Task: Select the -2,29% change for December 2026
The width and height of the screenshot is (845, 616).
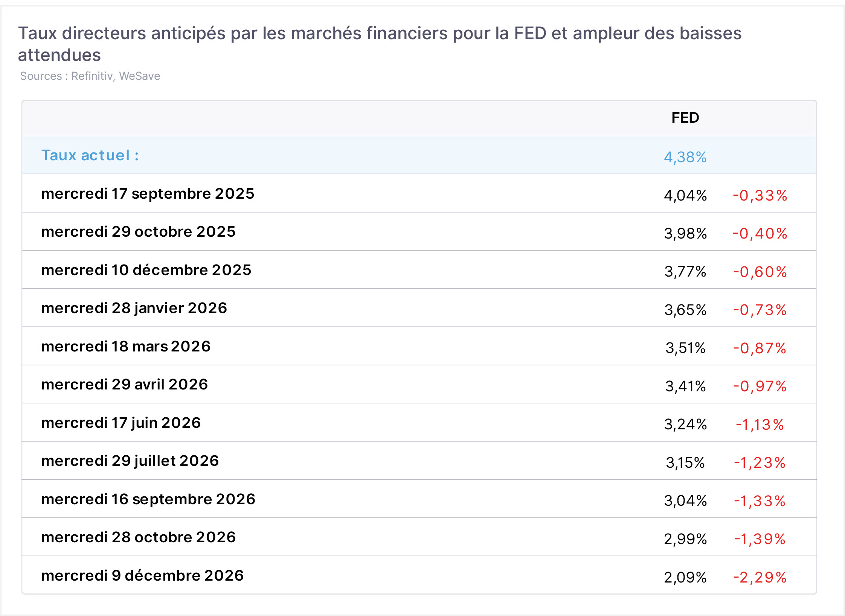Action: pyautogui.click(x=760, y=578)
